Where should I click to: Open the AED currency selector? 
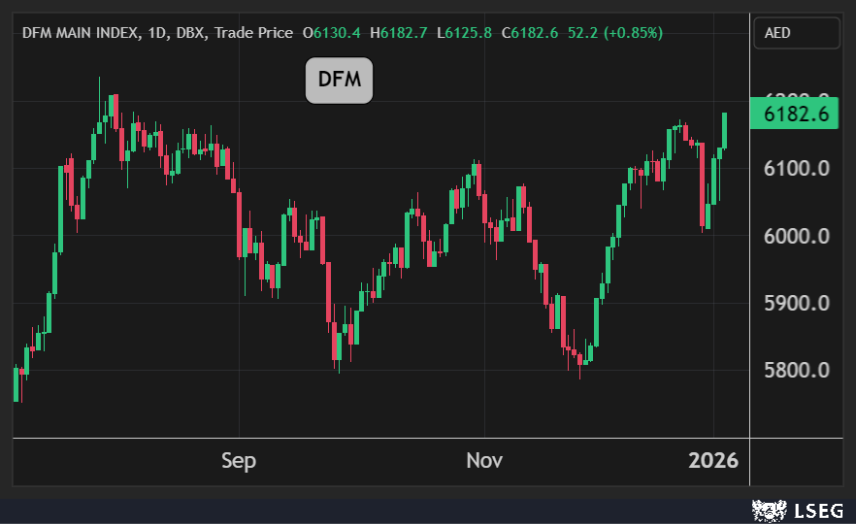point(796,33)
